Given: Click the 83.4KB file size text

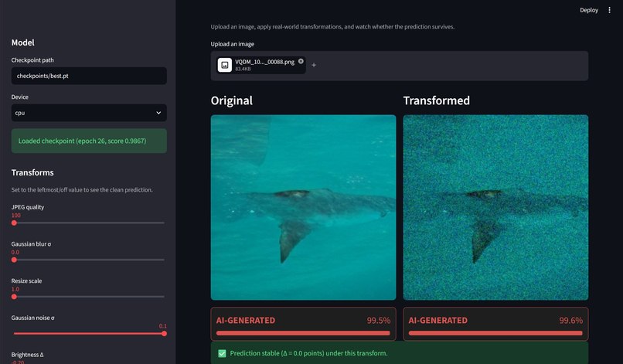Looking at the screenshot, I should 243,69.
